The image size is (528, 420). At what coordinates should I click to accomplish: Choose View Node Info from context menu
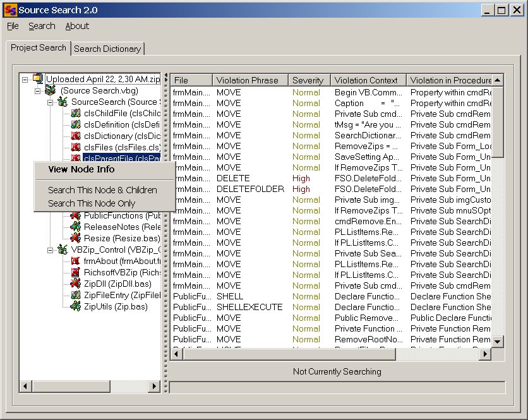[81, 169]
